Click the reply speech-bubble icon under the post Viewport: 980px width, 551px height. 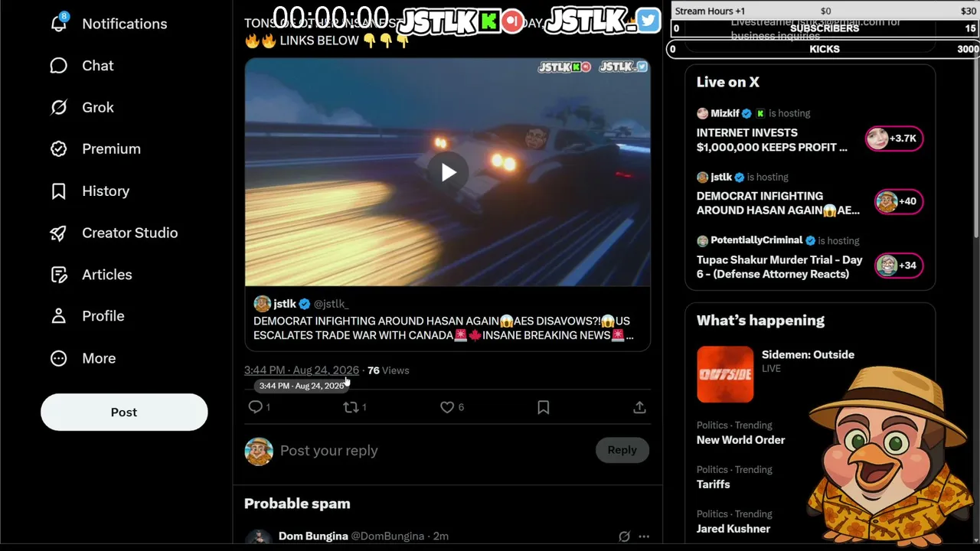click(256, 407)
